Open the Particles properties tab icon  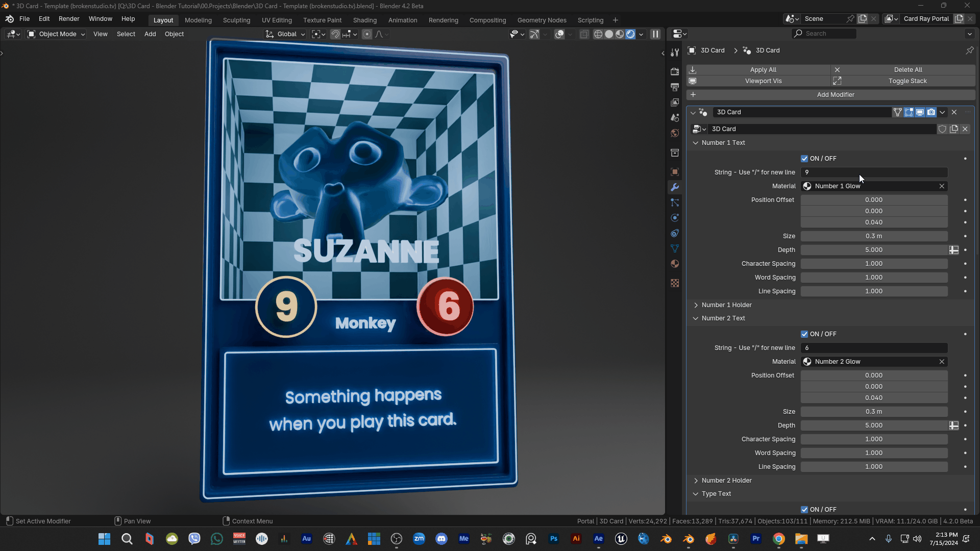coord(675,203)
